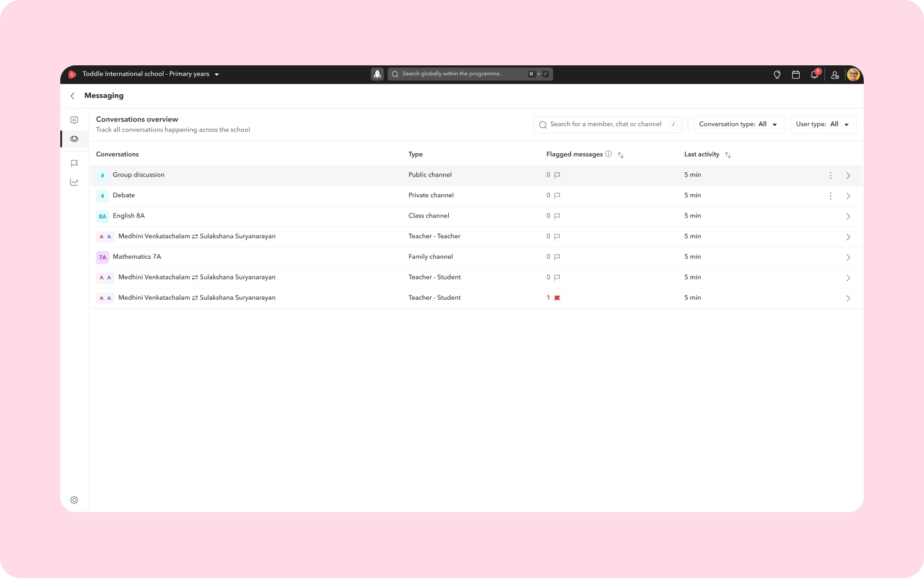Sort by Last activity arrows
The height and width of the screenshot is (578, 924).
point(728,155)
